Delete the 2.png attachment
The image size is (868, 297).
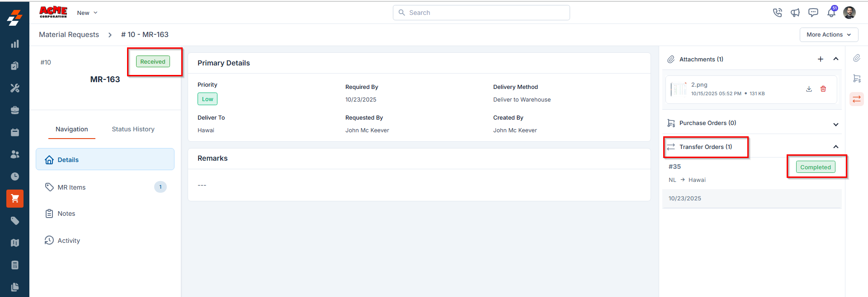tap(823, 89)
